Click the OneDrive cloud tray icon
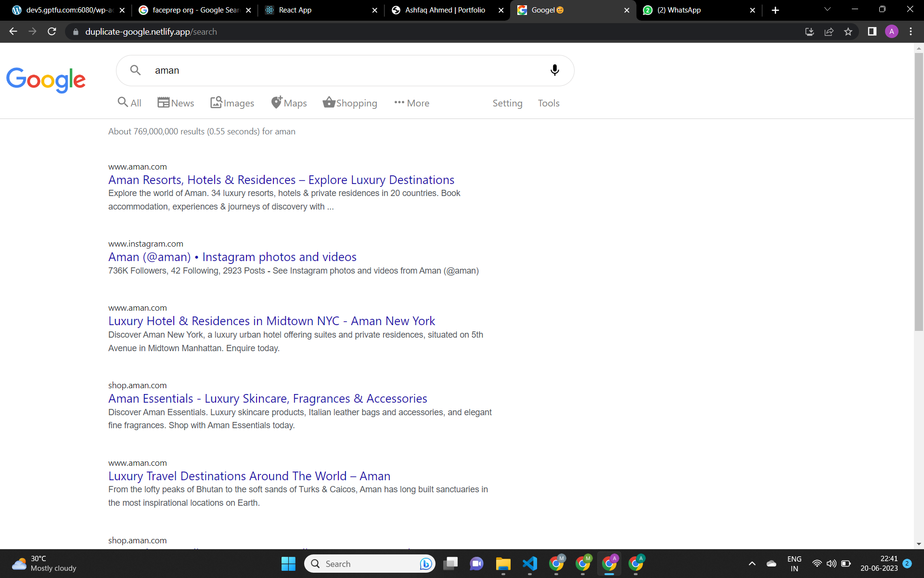The image size is (924, 578). tap(771, 564)
